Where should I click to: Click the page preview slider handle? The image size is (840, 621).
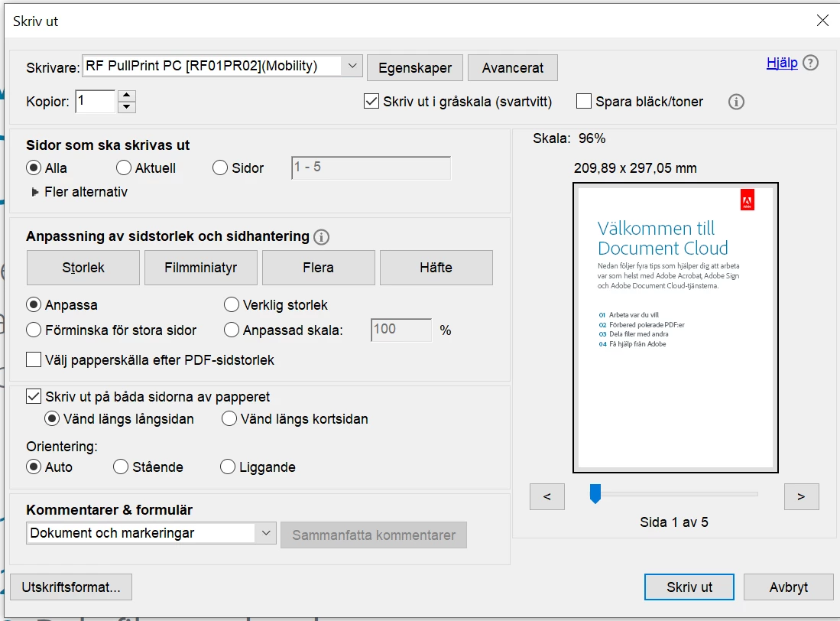pos(595,493)
